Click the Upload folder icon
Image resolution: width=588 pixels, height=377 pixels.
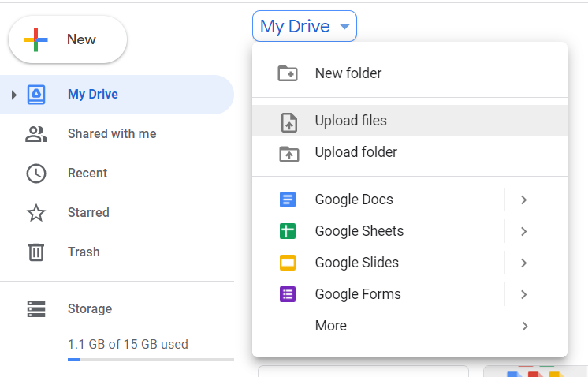pos(289,154)
